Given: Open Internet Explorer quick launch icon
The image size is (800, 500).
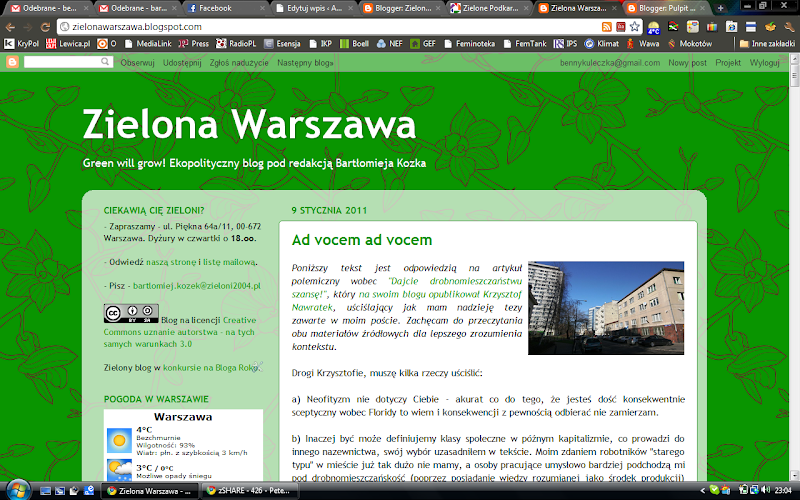Looking at the screenshot, I should [x=88, y=491].
